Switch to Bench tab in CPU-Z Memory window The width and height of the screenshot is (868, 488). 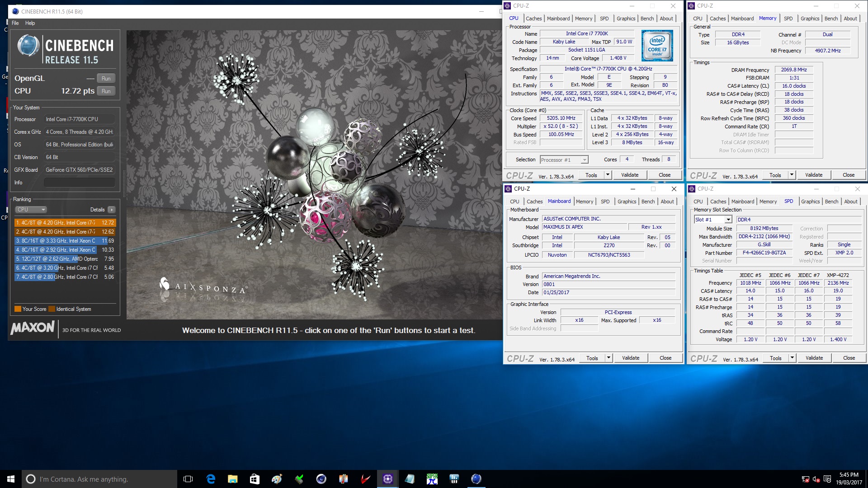tap(831, 19)
